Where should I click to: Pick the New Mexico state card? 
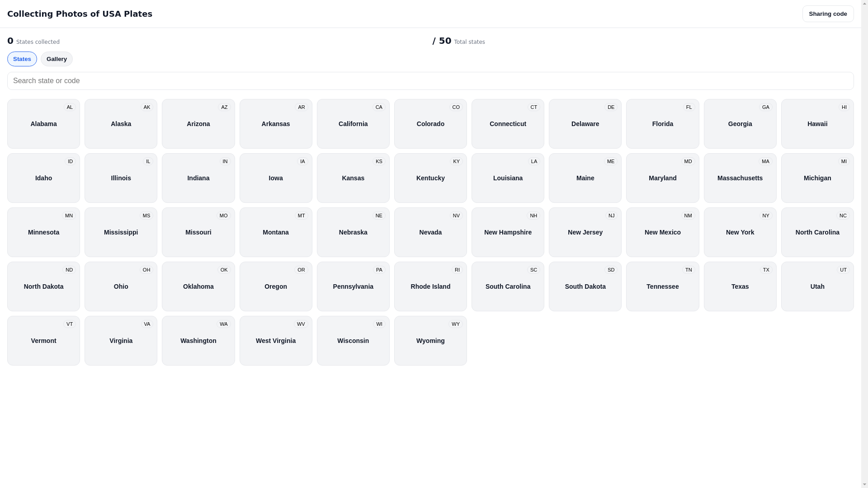pyautogui.click(x=663, y=232)
